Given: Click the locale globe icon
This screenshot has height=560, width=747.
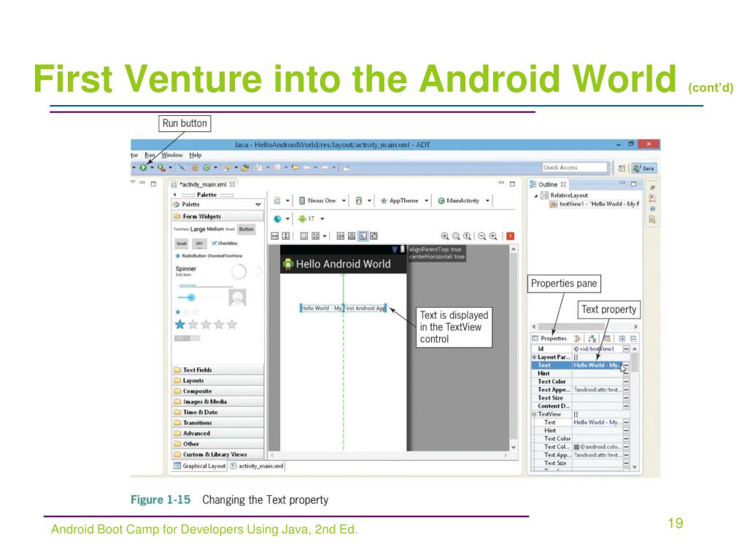Looking at the screenshot, I should click(277, 219).
